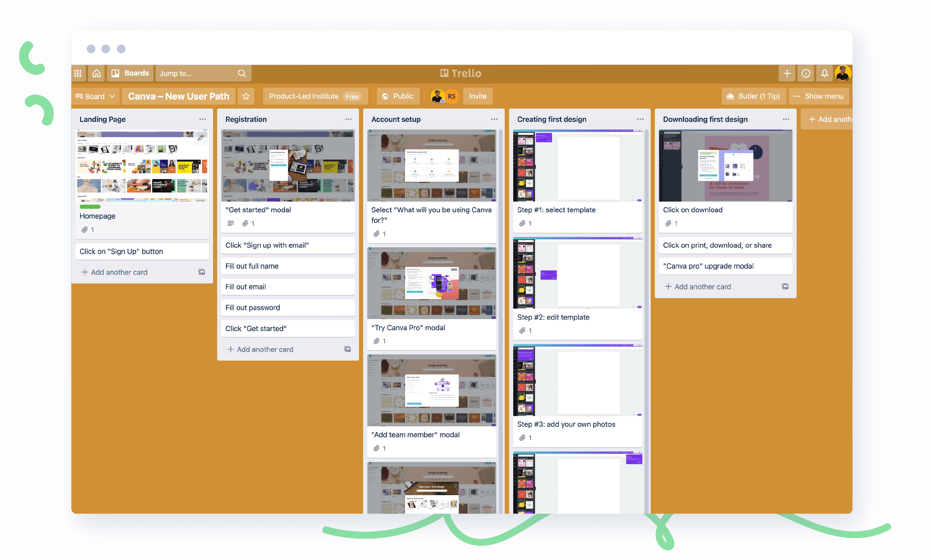Switch to the Boards navigation item
The width and height of the screenshot is (931, 560).
click(130, 73)
